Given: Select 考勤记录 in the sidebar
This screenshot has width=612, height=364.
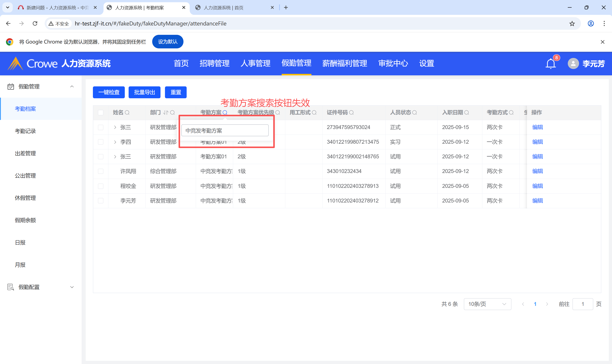Looking at the screenshot, I should click(x=25, y=131).
